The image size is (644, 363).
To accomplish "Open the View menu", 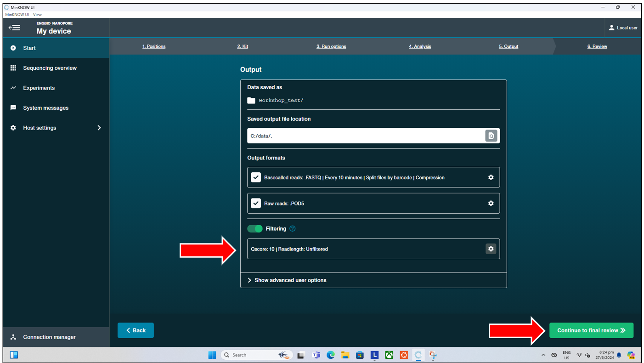I will pos(37,15).
